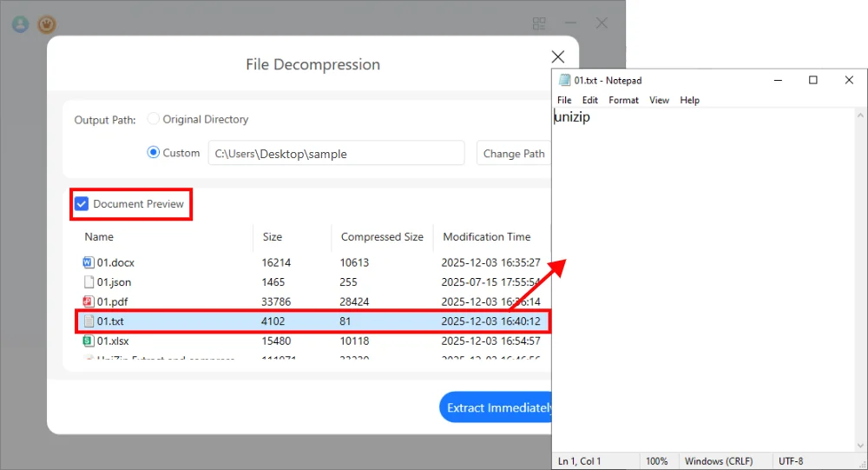This screenshot has width=868, height=470.
Task: Uncheck the Document Preview checkbox
Action: click(82, 204)
